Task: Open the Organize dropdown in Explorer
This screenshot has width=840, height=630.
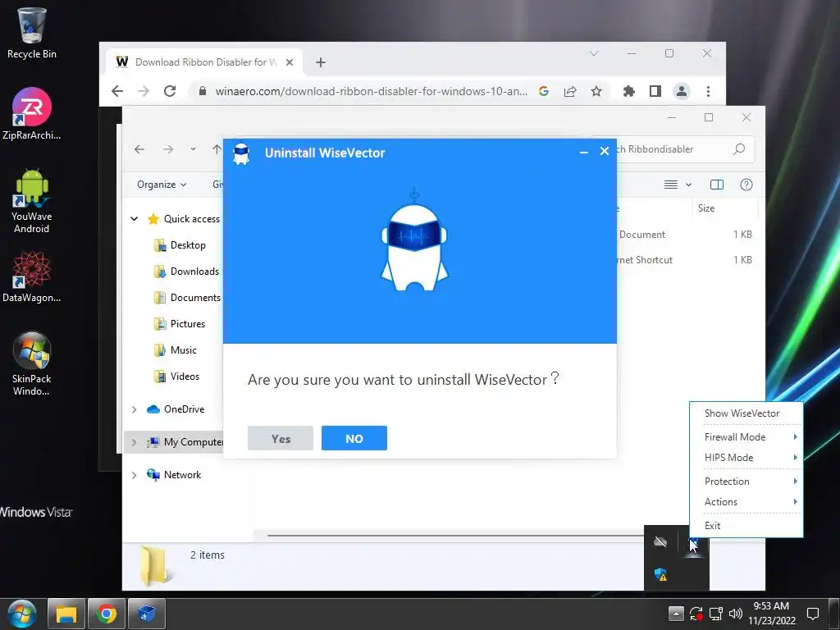Action: [x=162, y=185]
